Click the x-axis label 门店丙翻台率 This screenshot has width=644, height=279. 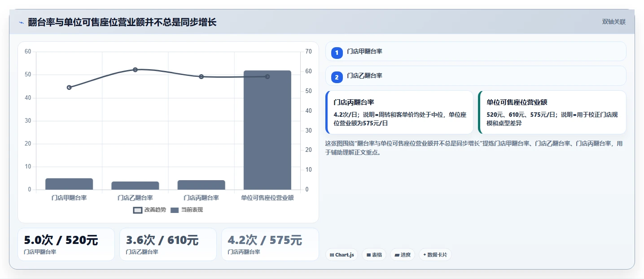click(201, 198)
